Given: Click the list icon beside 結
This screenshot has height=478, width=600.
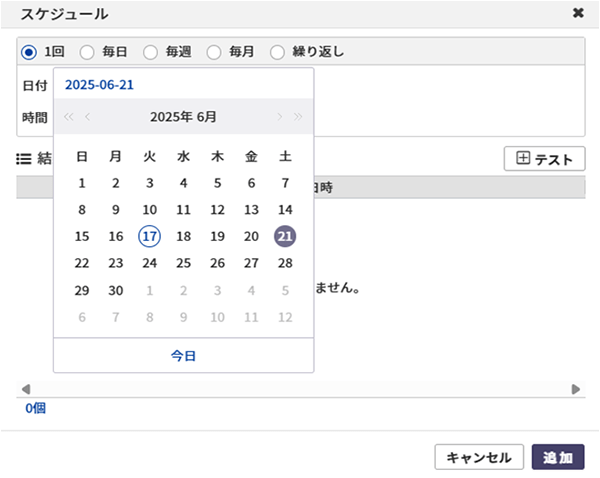Looking at the screenshot, I should pos(24,159).
